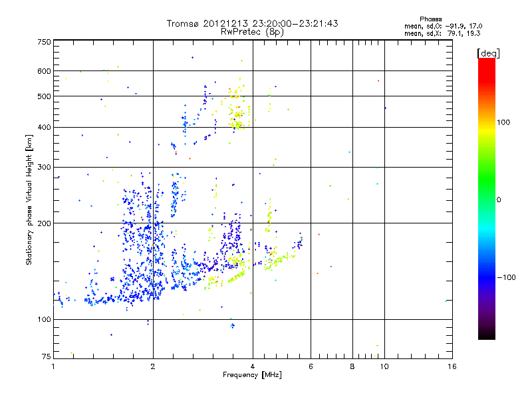
Task: Click the x-axis title 'Frequency [MHz]'
Action: coord(252,375)
